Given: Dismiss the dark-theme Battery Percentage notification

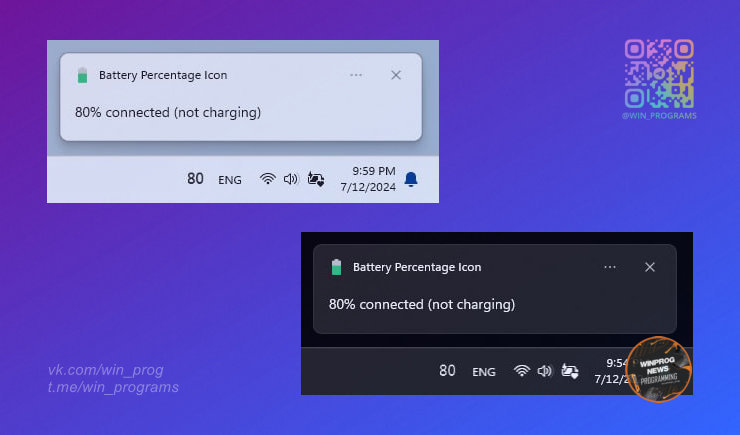Looking at the screenshot, I should coord(650,267).
